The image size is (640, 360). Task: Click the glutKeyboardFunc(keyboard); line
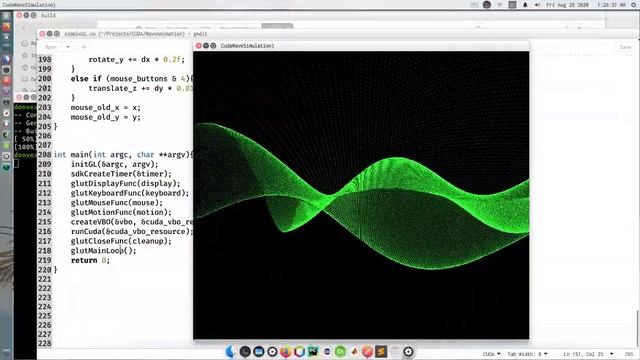tap(130, 193)
